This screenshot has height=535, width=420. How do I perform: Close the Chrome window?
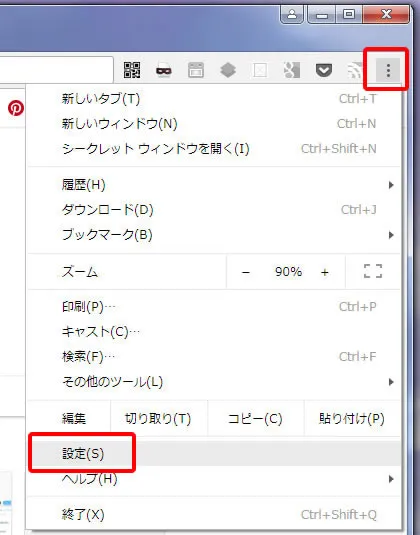tap(386, 14)
